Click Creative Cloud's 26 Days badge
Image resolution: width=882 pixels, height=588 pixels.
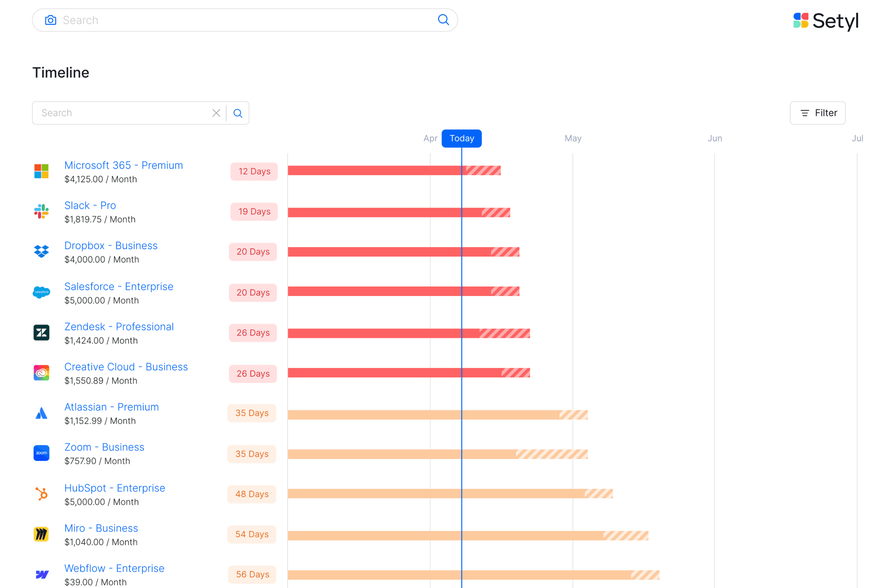(253, 374)
